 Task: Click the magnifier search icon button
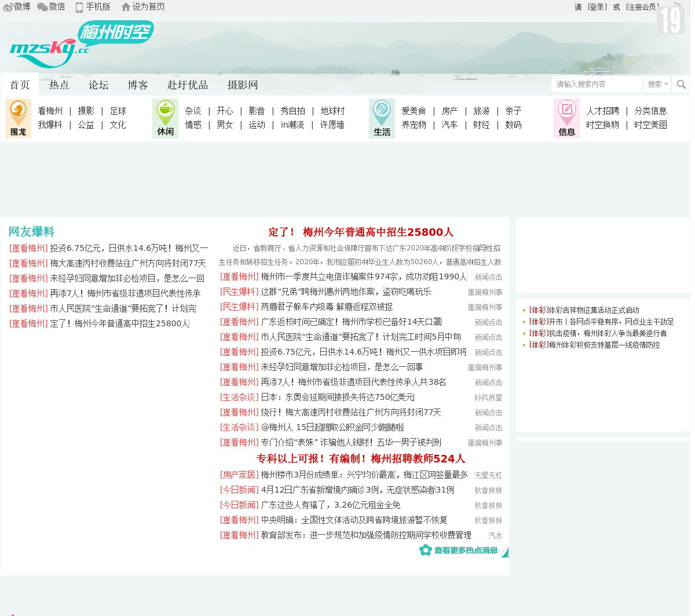(681, 85)
